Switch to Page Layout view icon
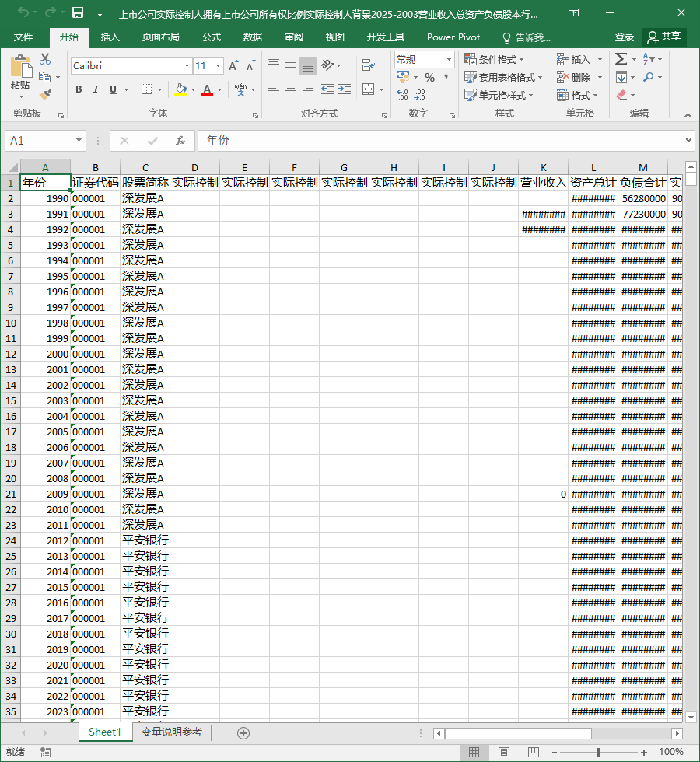The image size is (700, 762). pyautogui.click(x=504, y=753)
